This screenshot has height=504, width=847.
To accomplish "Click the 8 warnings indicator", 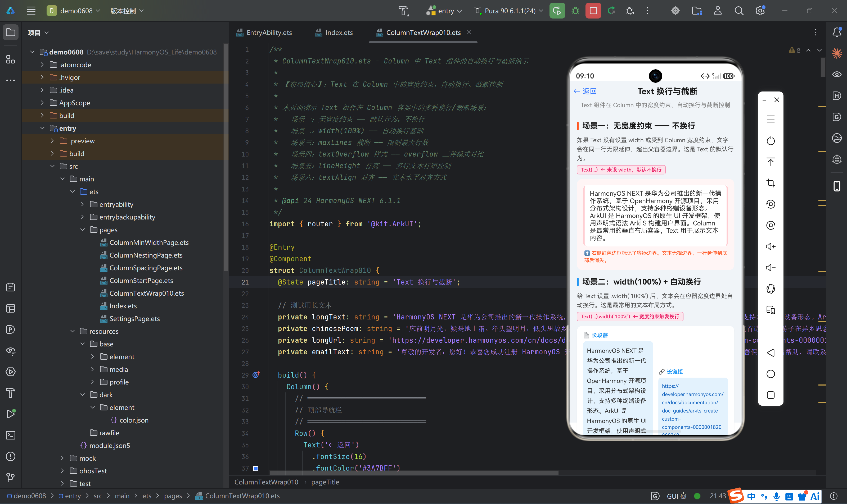I will (794, 50).
